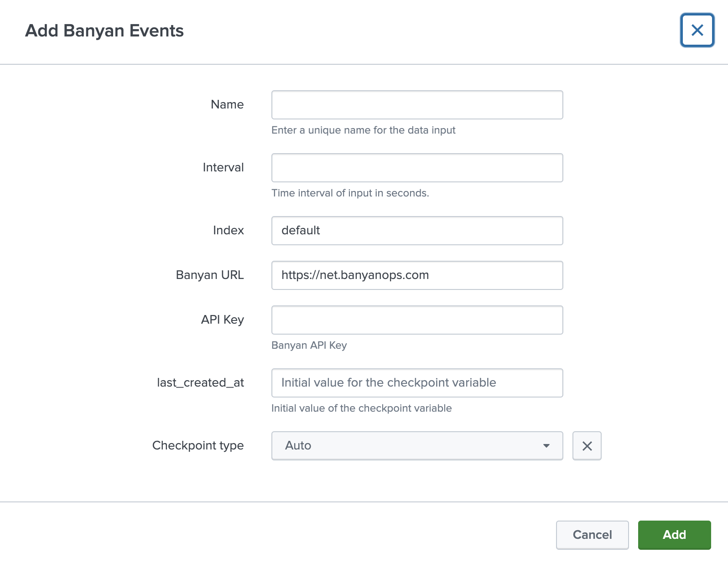Image resolution: width=728 pixels, height=568 pixels.
Task: Click the 'Interval' field label
Action: tap(223, 167)
